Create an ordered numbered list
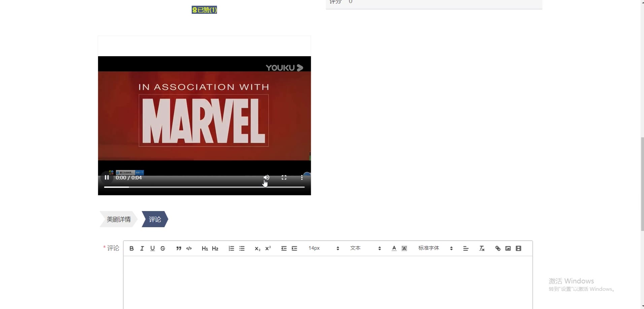Image resolution: width=644 pixels, height=309 pixels. (231, 248)
